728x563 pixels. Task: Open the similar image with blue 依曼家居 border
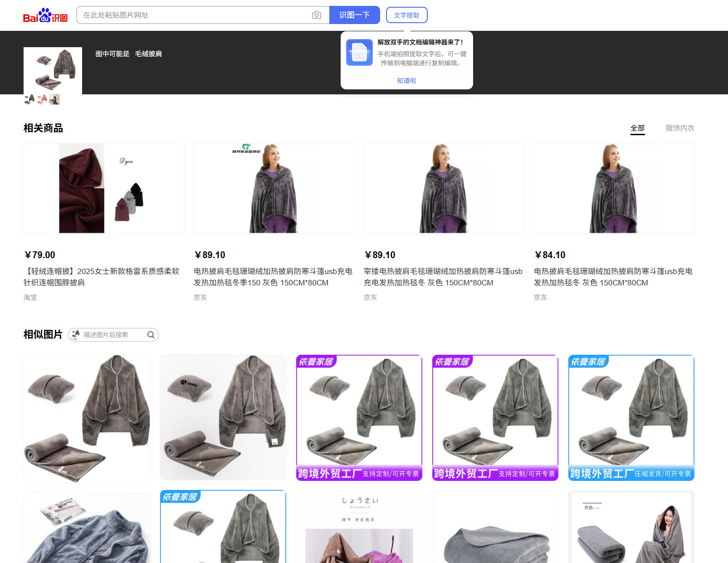(631, 417)
